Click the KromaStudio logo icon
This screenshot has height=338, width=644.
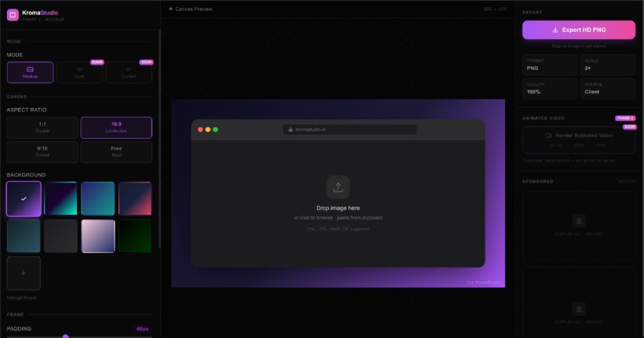(13, 15)
